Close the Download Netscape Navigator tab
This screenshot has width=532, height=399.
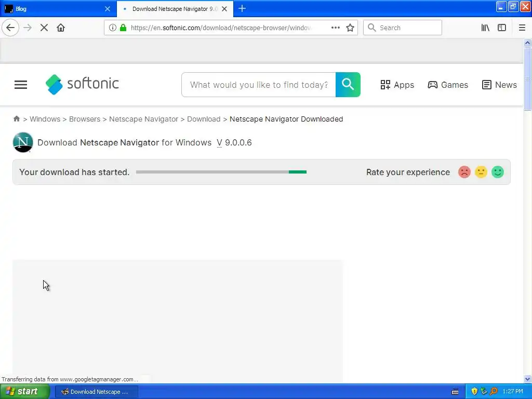coord(224,9)
